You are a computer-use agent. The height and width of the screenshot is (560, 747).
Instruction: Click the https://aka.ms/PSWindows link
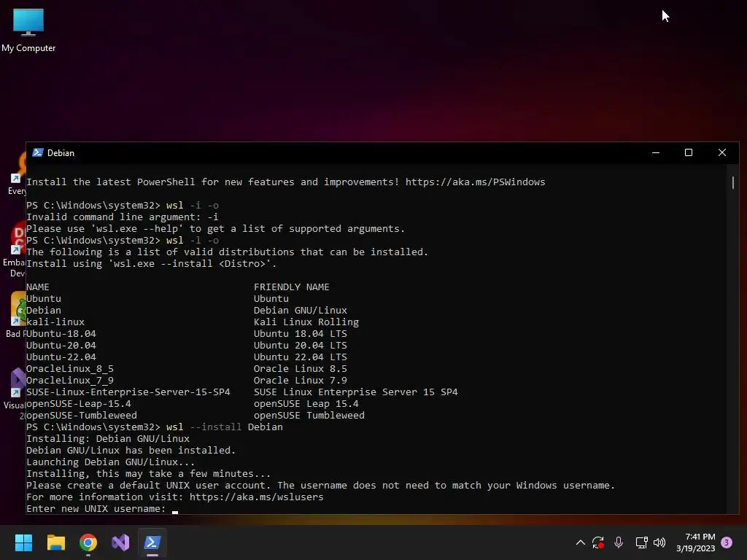[475, 182]
